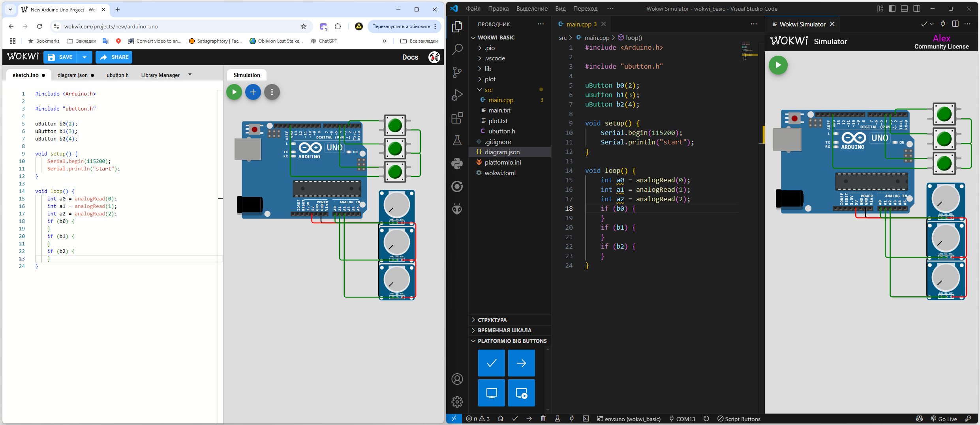Open Customize Layout in the VS Code title bar
This screenshot has height=425, width=980.
pos(880,8)
